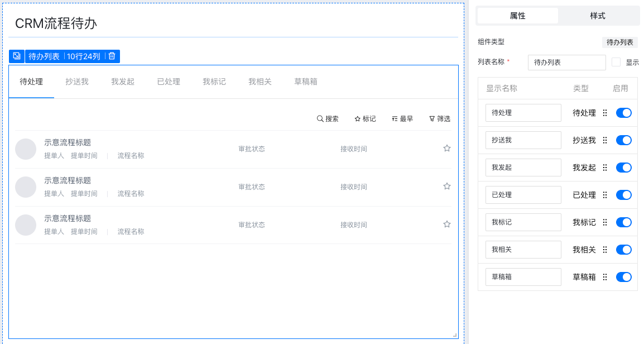Click the resize handle at list bottom corner
644x344 pixels.
click(x=455, y=335)
